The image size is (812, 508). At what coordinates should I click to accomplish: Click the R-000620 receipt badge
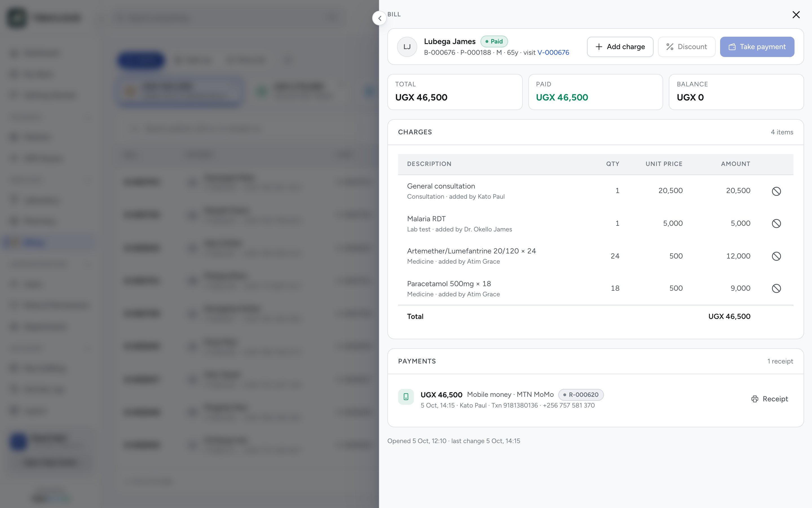pyautogui.click(x=581, y=395)
